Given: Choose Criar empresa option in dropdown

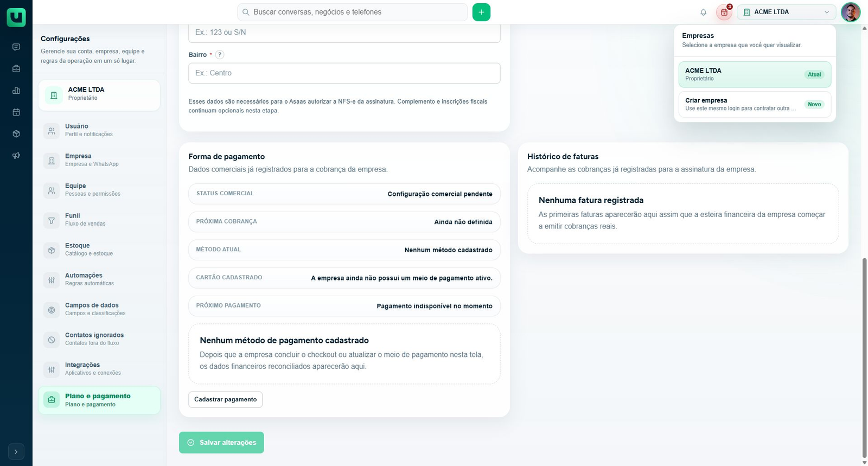Looking at the screenshot, I should (x=755, y=104).
